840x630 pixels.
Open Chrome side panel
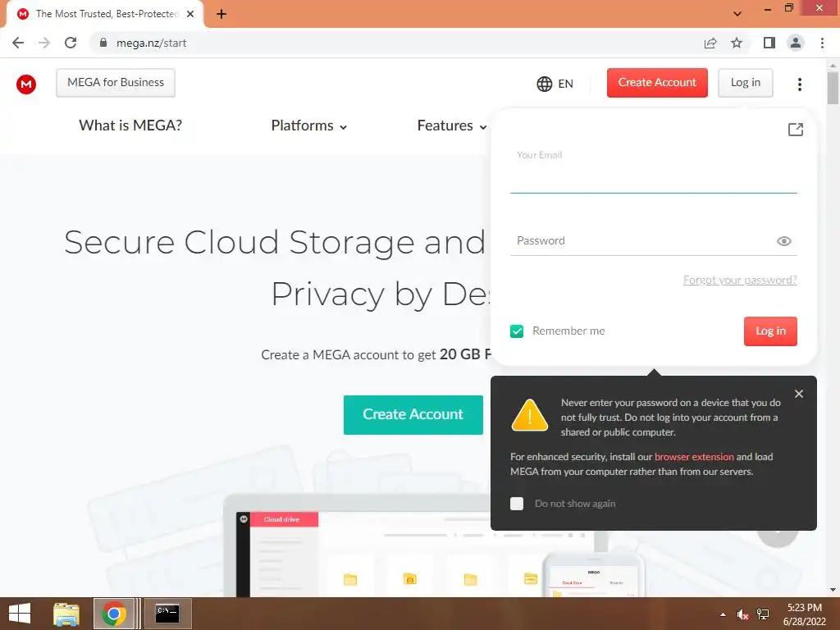[x=769, y=43]
